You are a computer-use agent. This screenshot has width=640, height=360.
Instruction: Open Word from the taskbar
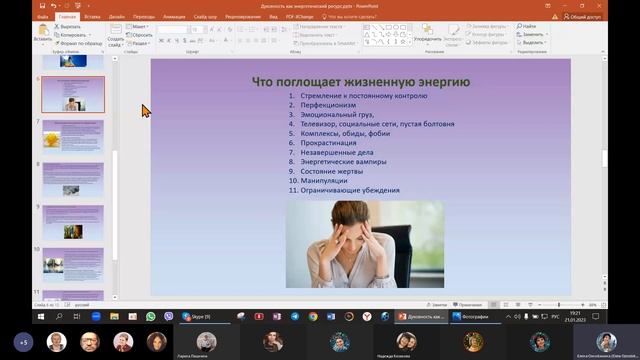coord(331,316)
